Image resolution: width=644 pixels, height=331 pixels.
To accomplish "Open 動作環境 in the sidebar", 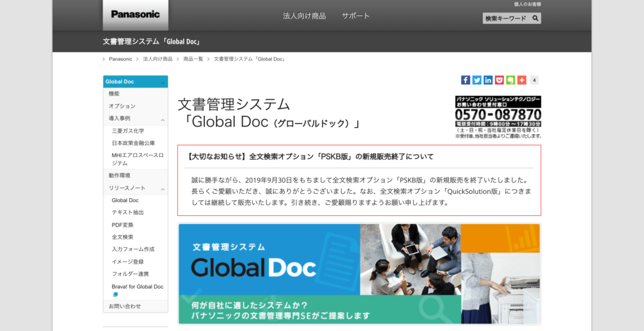I will (x=119, y=175).
